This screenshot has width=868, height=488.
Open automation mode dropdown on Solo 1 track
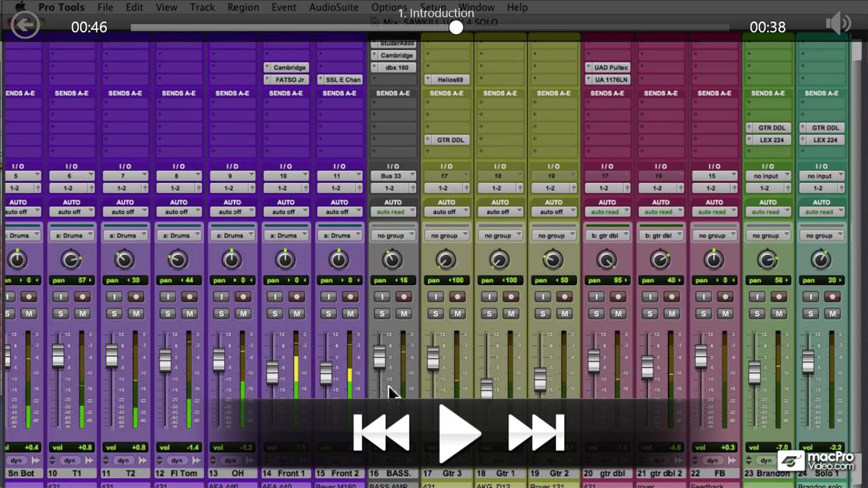[822, 212]
